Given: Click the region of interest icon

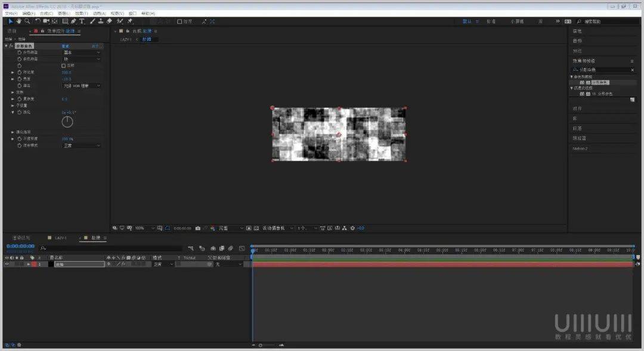Looking at the screenshot, I should 249,228.
